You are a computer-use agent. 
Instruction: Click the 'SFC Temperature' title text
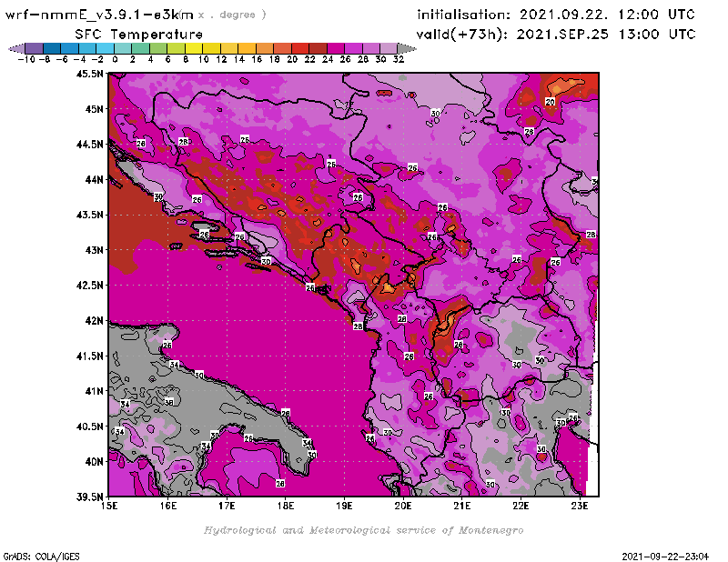pos(139,35)
